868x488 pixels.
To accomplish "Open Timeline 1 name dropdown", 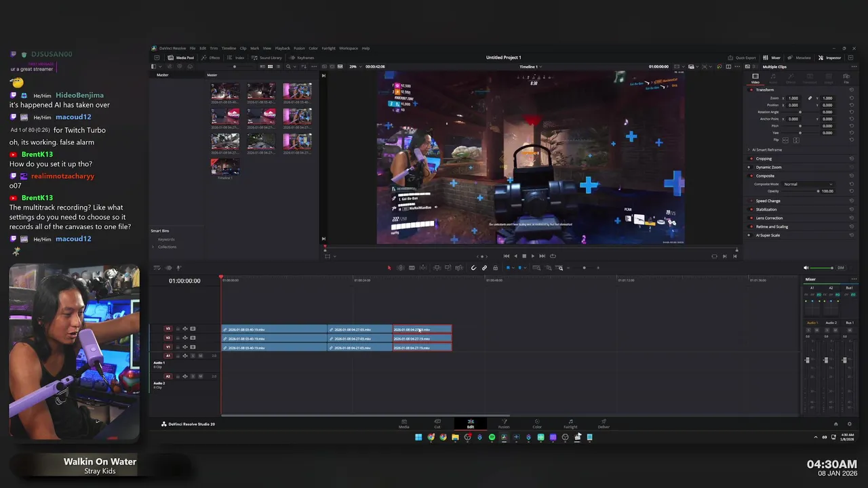I will click(x=530, y=66).
